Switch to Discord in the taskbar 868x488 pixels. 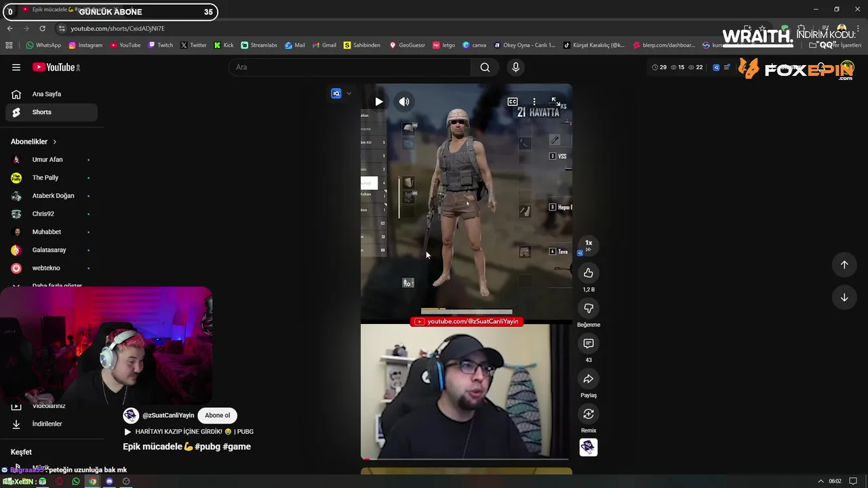[109, 481]
